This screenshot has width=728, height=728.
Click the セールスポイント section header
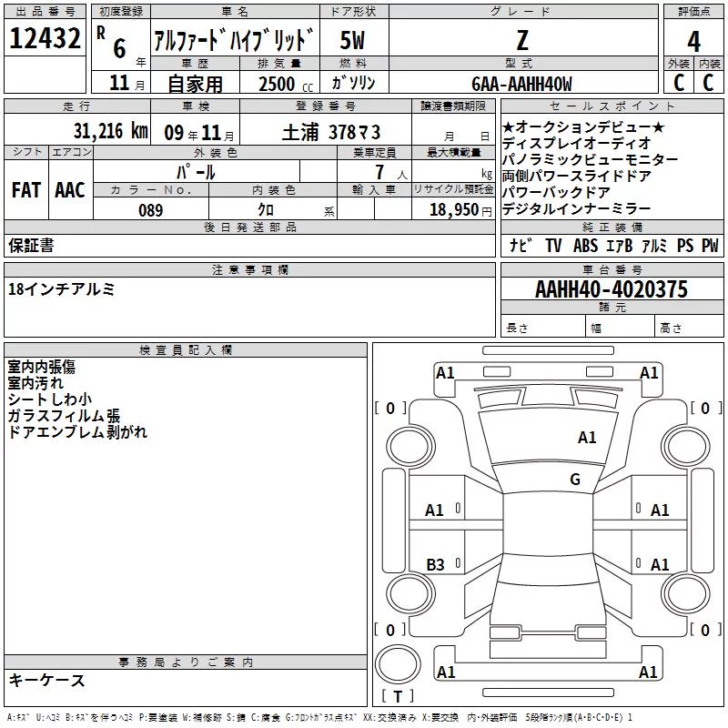tap(612, 106)
